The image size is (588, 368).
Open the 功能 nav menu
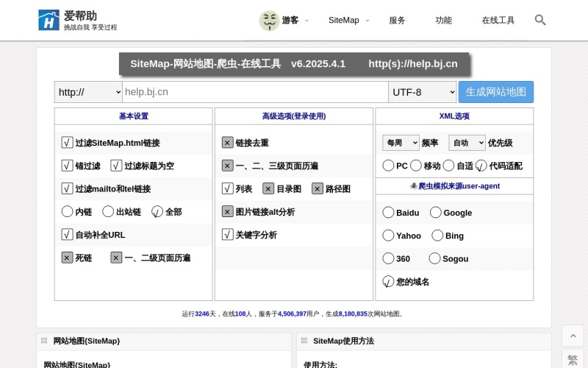pyautogui.click(x=444, y=21)
